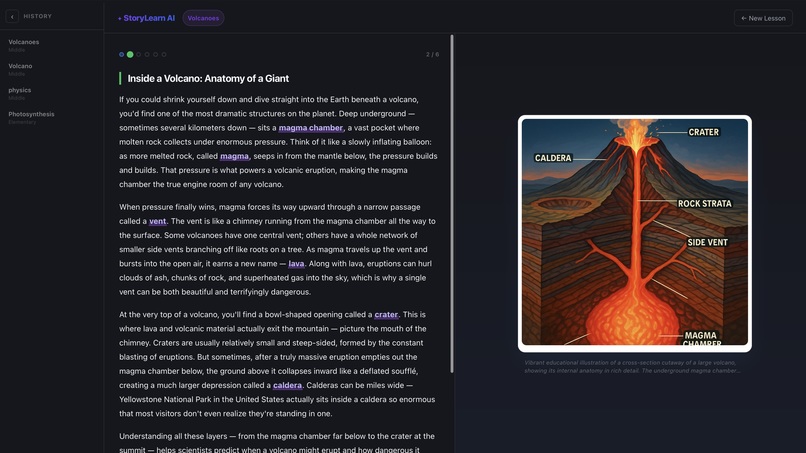Viewport: 806px width, 453px height.
Task: Open the Volcanoes history lesson
Action: tap(24, 45)
